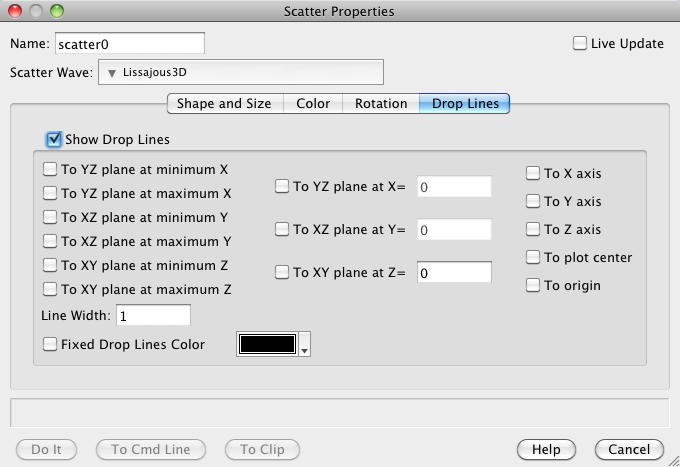Enable To XZ plane at maximum Y

click(x=51, y=241)
